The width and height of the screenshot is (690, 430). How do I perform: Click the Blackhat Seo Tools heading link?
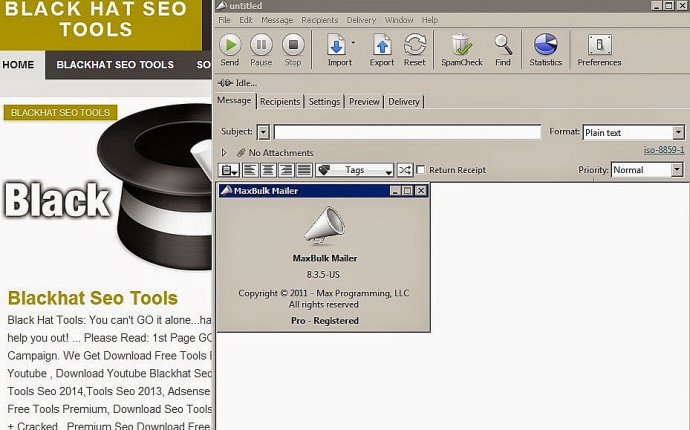tap(93, 298)
